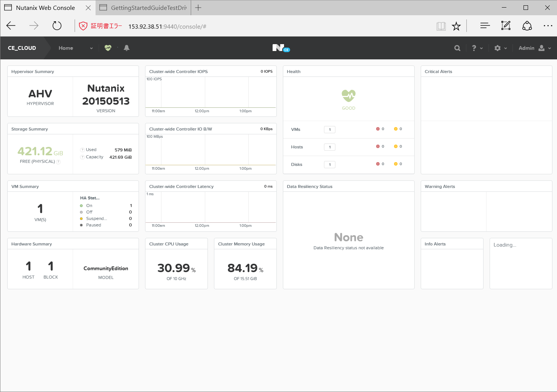Click the Paused VM status row

(x=106, y=225)
